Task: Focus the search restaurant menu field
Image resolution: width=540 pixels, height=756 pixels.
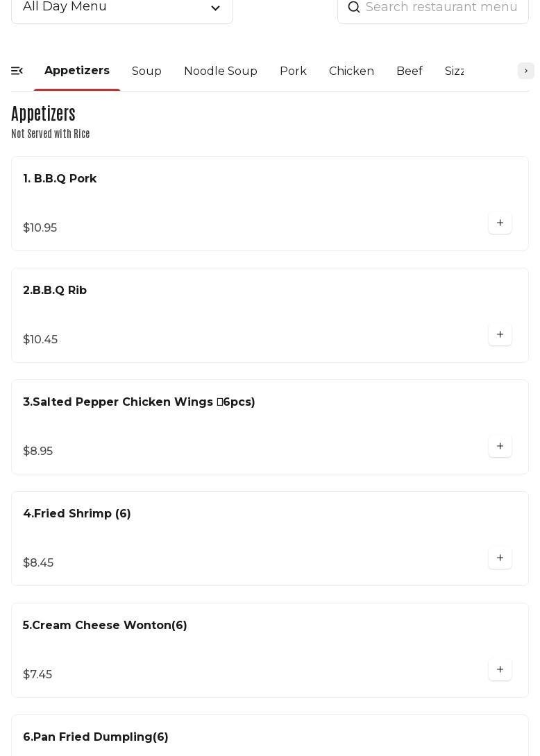Action: click(442, 8)
